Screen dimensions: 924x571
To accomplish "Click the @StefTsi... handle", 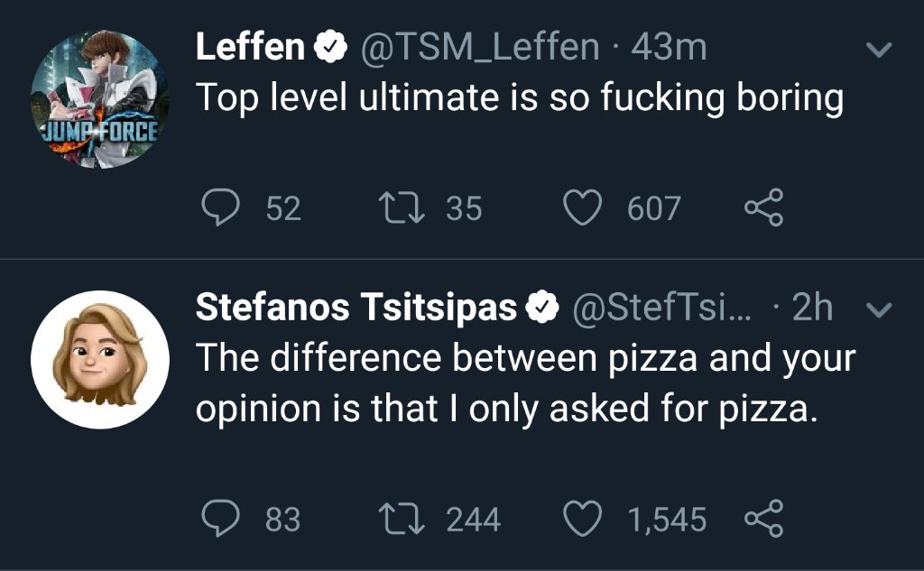I will [660, 308].
